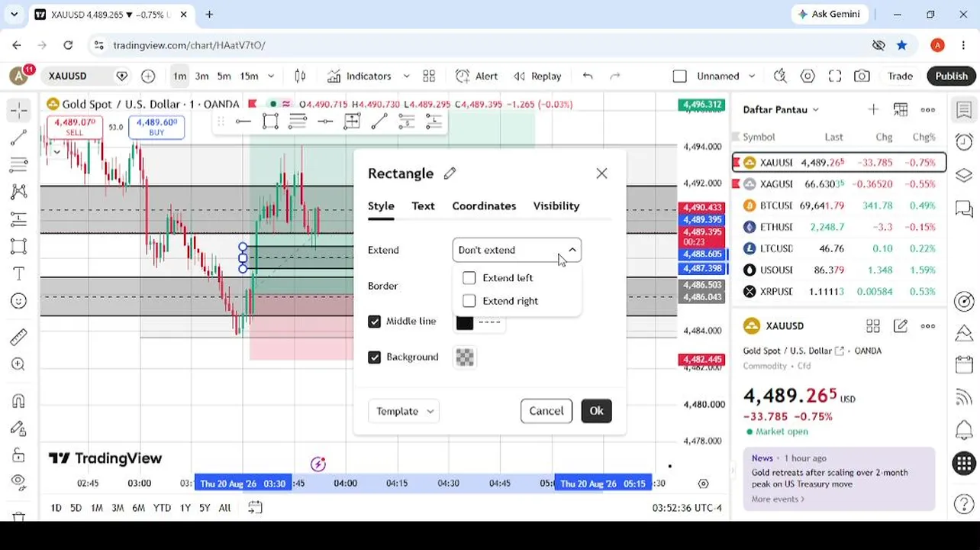Uncheck the Middle line checkbox
This screenshot has width=980, height=550.
(374, 322)
